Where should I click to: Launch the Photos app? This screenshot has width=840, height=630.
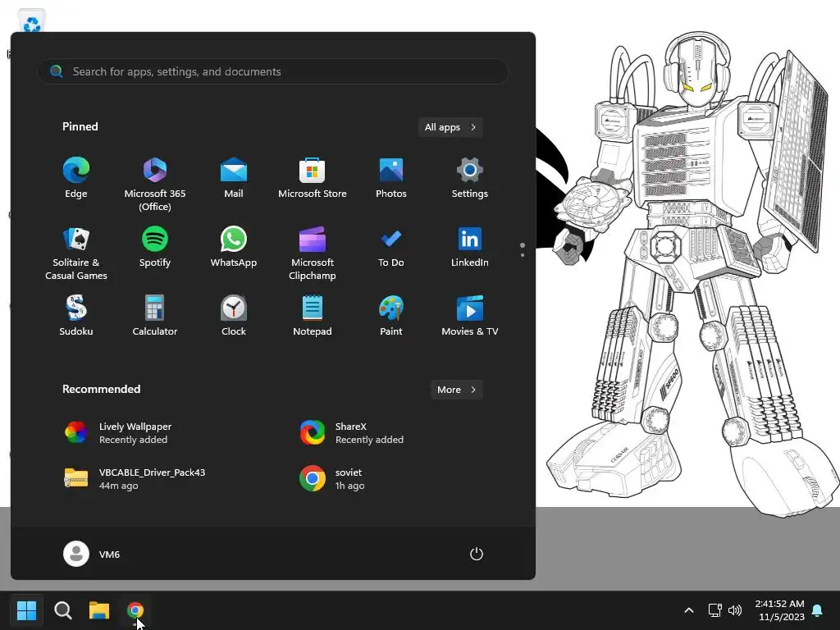point(391,178)
